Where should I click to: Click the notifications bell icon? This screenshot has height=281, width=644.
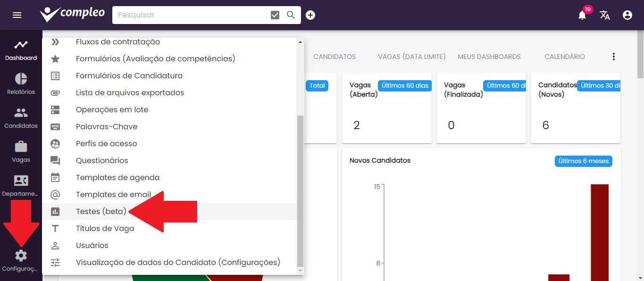pos(582,15)
